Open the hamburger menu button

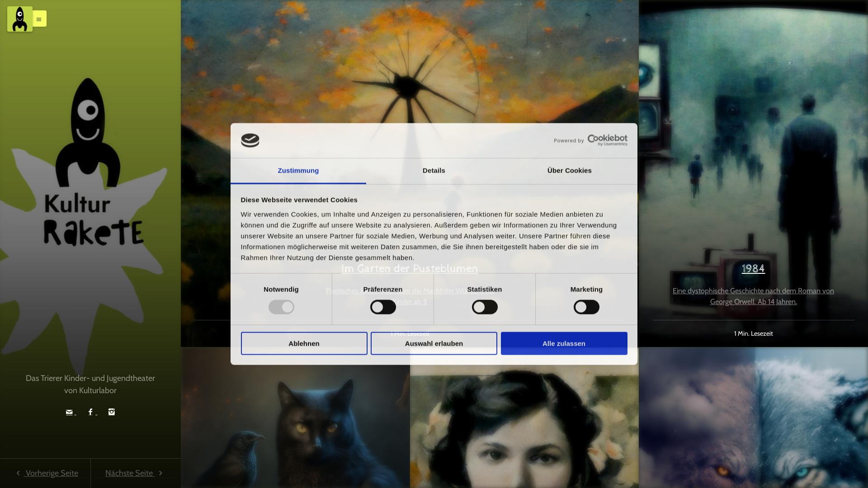[x=39, y=19]
